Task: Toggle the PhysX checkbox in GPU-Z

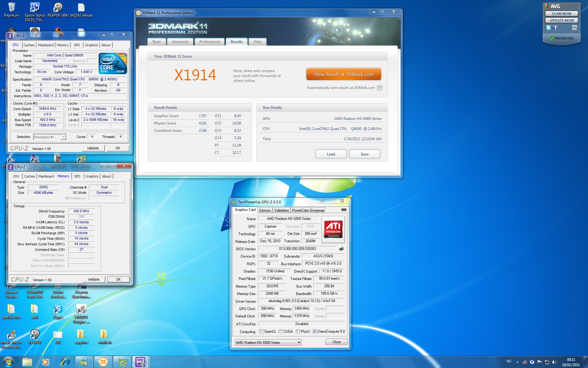Action: coord(298,332)
